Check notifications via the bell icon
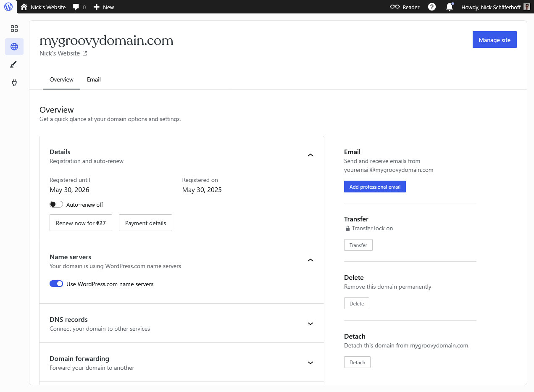 click(449, 7)
